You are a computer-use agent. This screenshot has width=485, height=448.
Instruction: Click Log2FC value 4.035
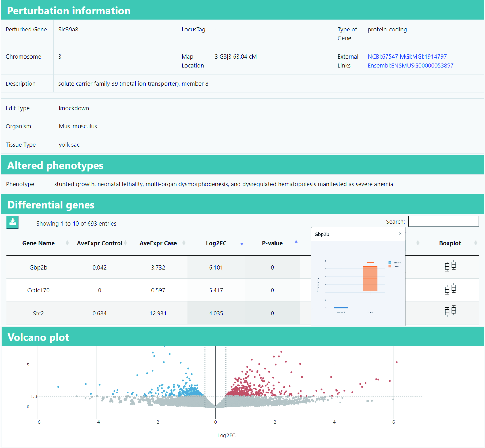pos(216,313)
